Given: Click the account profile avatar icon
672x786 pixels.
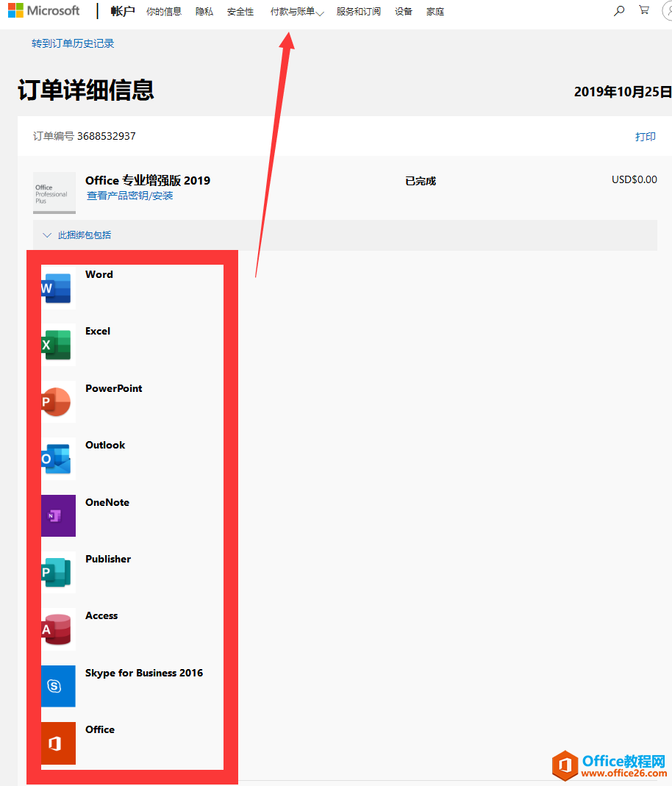Looking at the screenshot, I should pos(668,10).
